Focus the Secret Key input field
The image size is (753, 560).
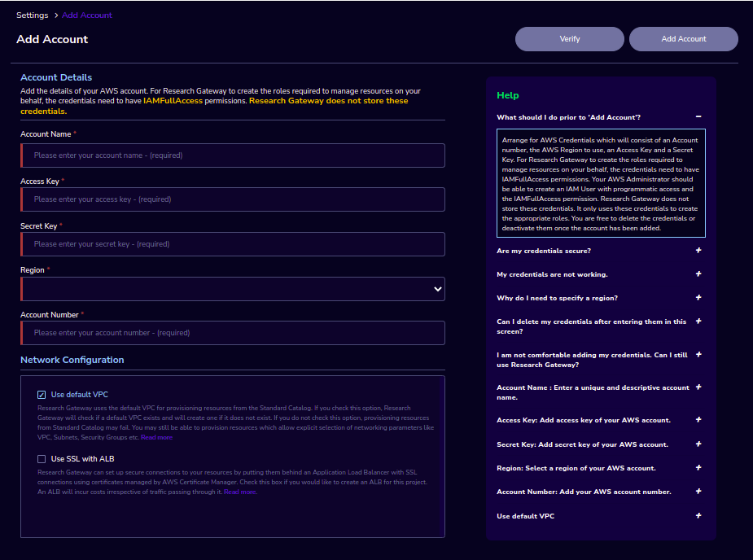(x=233, y=244)
